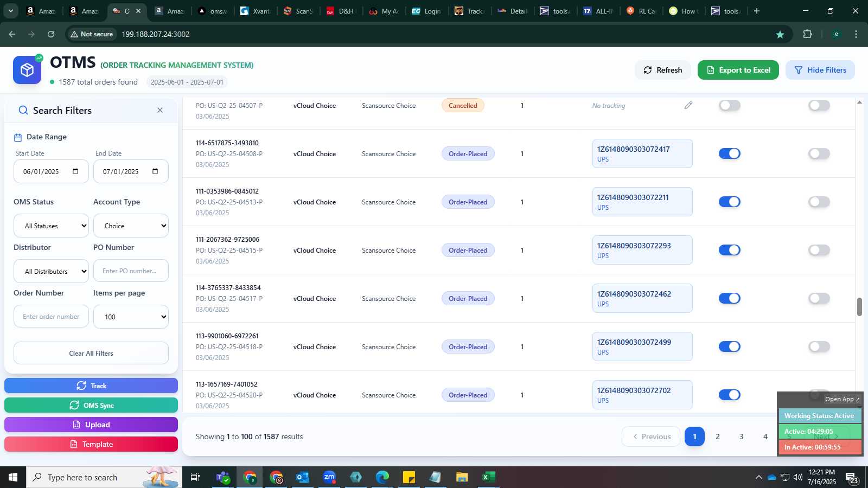
Task: Focus the Order Number input field
Action: (51, 316)
